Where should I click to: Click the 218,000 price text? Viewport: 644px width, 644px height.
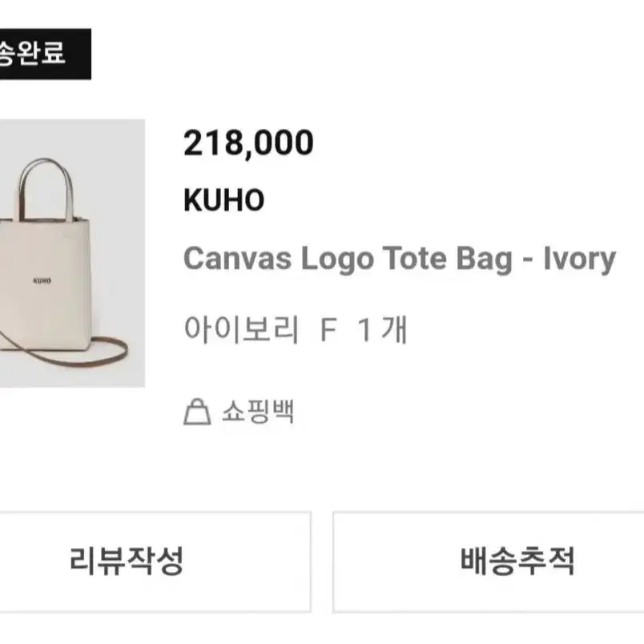click(x=248, y=143)
